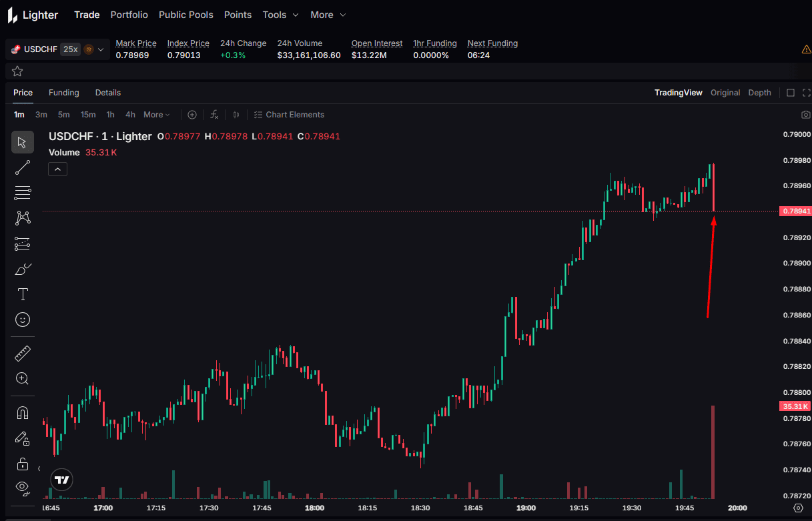The image size is (812, 521).
Task: Open the Tools menu dropdown
Action: coord(280,15)
